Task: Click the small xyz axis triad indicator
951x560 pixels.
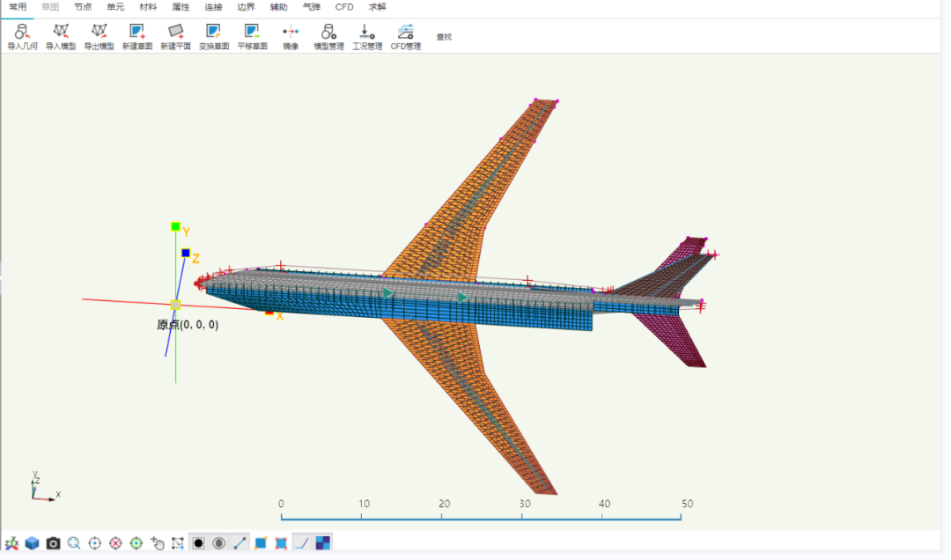Action: (x=44, y=486)
